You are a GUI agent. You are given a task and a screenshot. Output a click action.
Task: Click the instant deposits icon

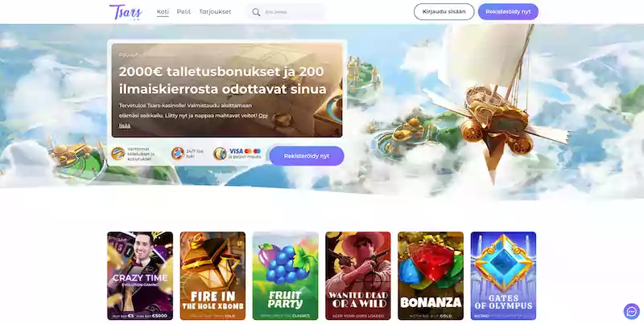pyautogui.click(x=118, y=154)
